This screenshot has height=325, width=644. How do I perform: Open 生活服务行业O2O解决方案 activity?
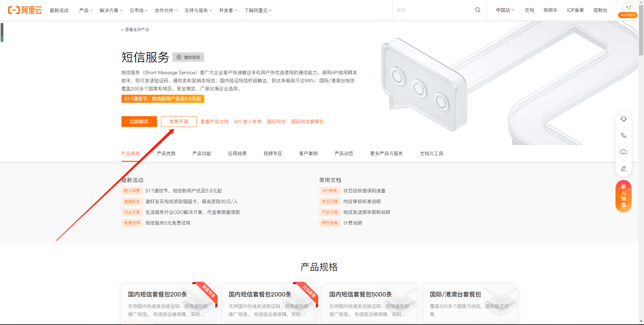tap(193, 212)
